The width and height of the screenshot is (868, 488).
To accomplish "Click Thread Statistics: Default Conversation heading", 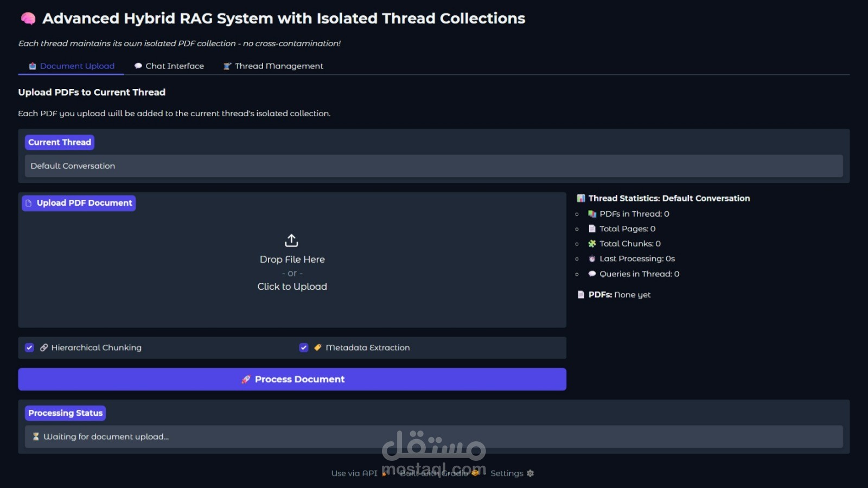I will (669, 199).
